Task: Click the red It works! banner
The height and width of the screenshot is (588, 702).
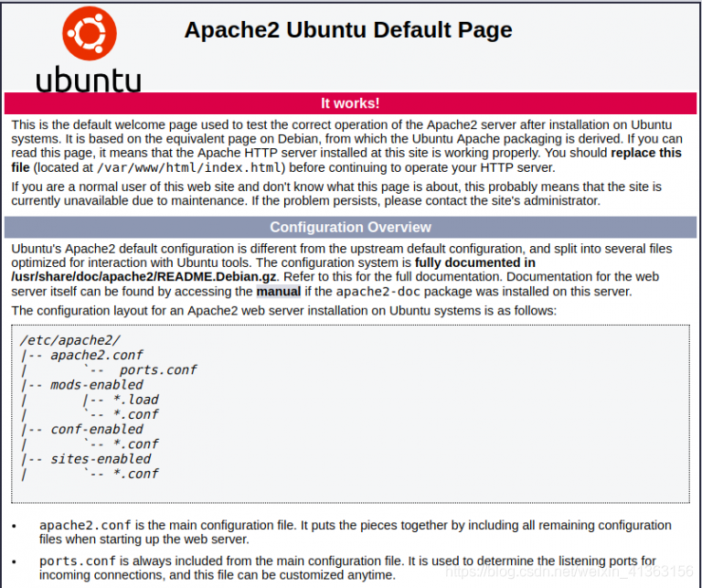Action: click(350, 103)
